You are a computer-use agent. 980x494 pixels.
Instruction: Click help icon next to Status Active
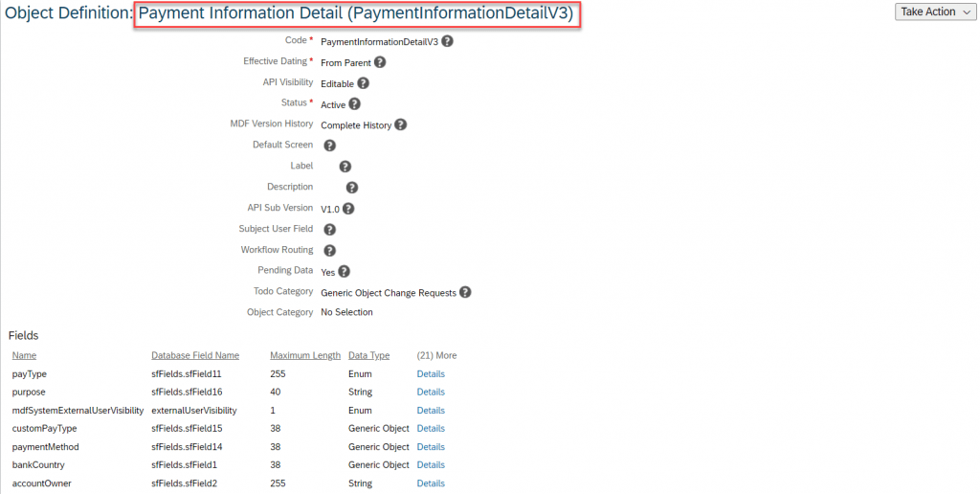354,103
